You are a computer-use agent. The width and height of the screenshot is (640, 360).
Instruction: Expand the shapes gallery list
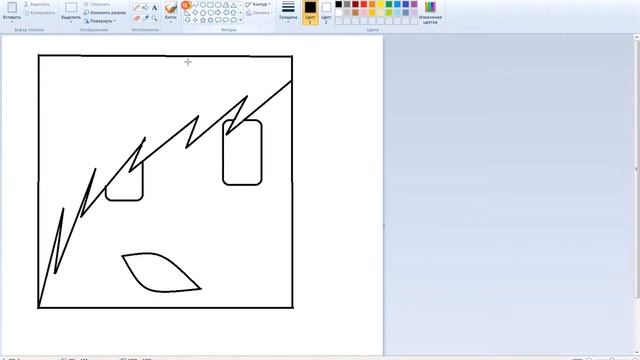coord(240,20)
